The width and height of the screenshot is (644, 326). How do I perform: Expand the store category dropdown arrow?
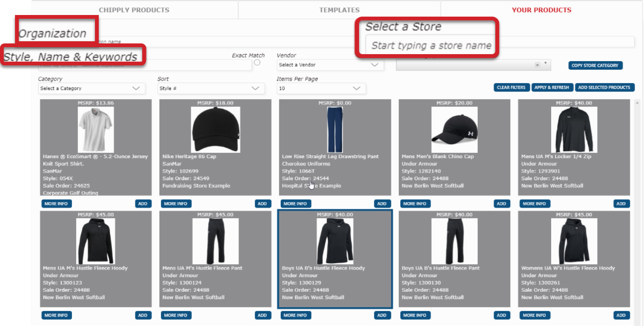pos(546,64)
